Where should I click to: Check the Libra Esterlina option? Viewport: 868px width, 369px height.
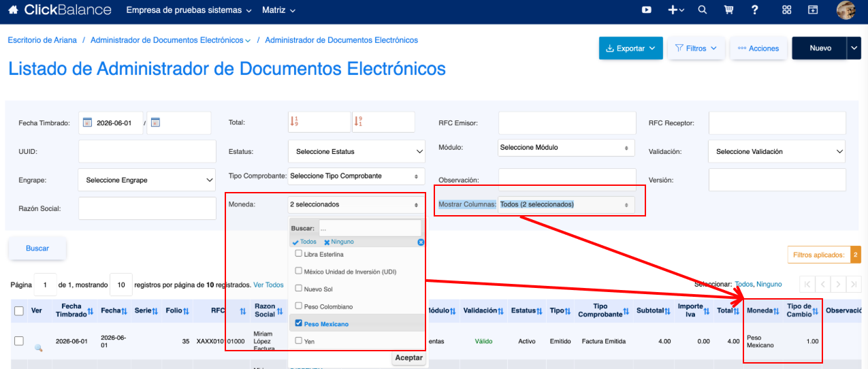point(298,253)
